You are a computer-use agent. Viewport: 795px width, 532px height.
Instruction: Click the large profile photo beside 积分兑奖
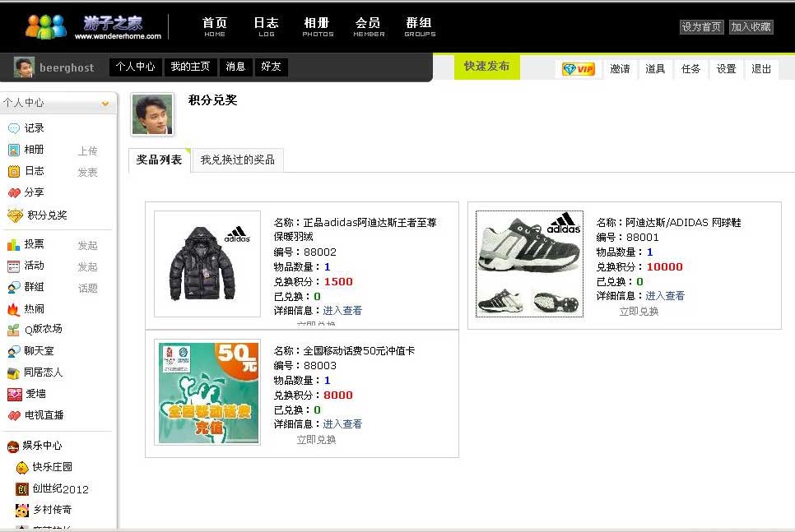pos(152,114)
